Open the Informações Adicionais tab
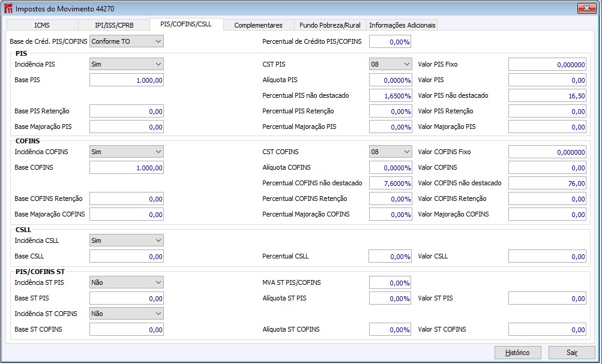 pyautogui.click(x=402, y=25)
